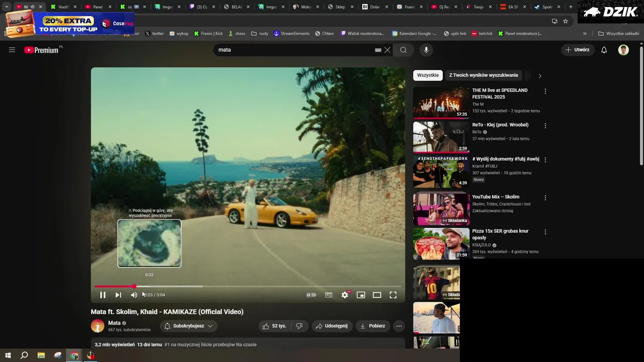Open the Mata channel avatar

(x=98, y=326)
